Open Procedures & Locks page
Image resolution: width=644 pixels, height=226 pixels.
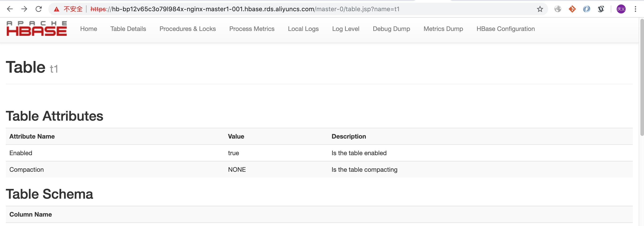(x=188, y=29)
